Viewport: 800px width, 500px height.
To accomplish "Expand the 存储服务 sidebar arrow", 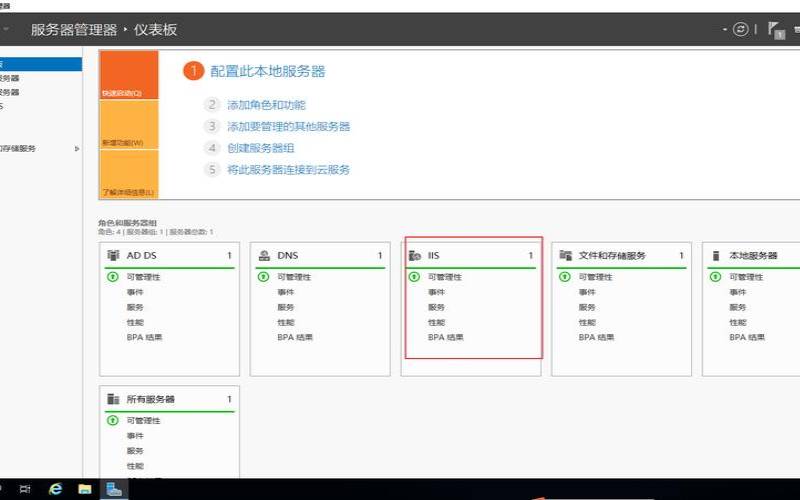I will tap(77, 148).
